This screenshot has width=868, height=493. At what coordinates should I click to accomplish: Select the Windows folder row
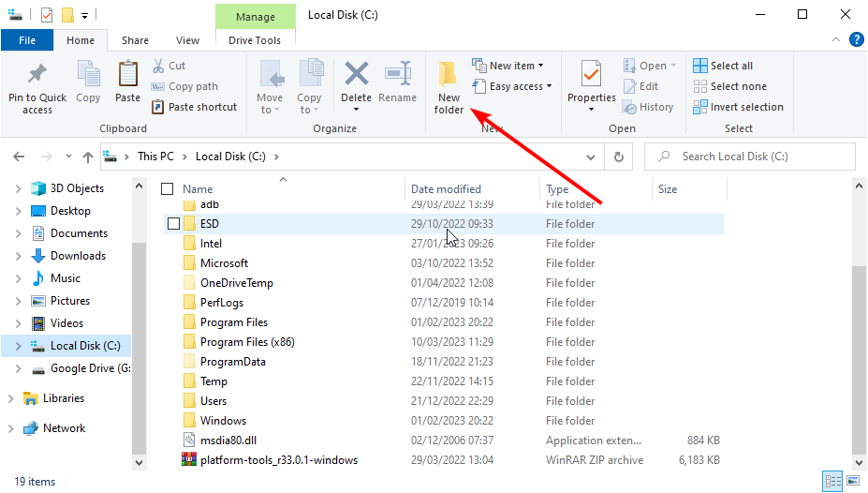click(x=444, y=421)
